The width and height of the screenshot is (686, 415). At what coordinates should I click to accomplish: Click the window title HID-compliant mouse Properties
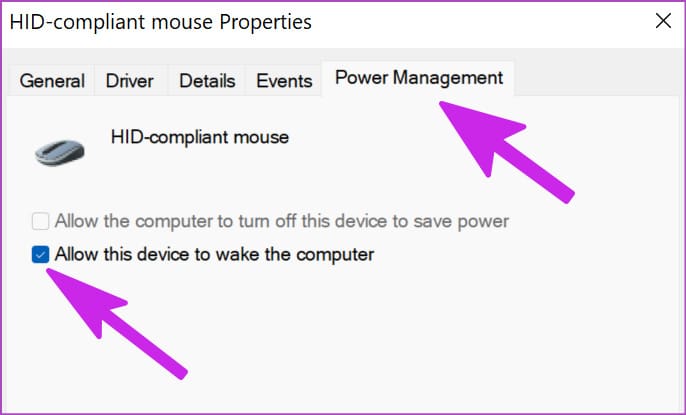[x=161, y=22]
